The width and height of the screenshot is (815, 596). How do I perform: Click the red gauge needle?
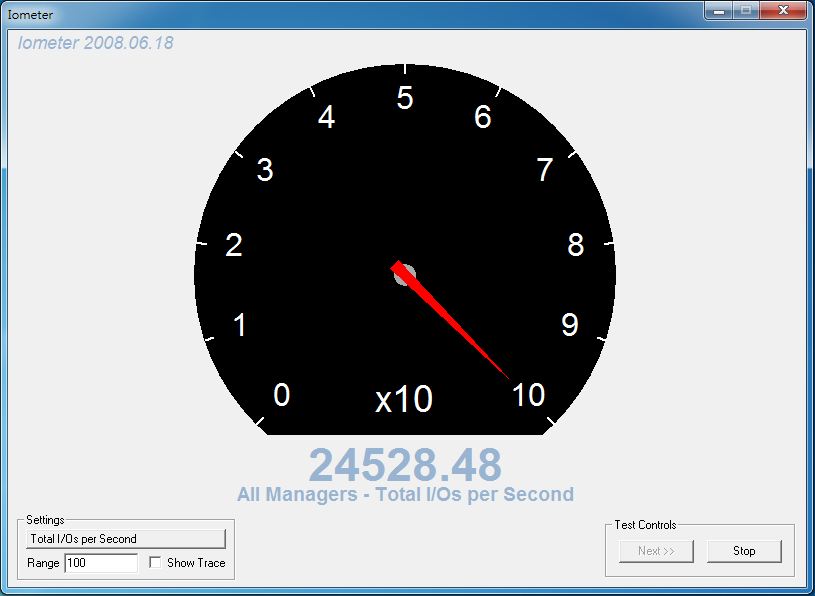(x=460, y=328)
